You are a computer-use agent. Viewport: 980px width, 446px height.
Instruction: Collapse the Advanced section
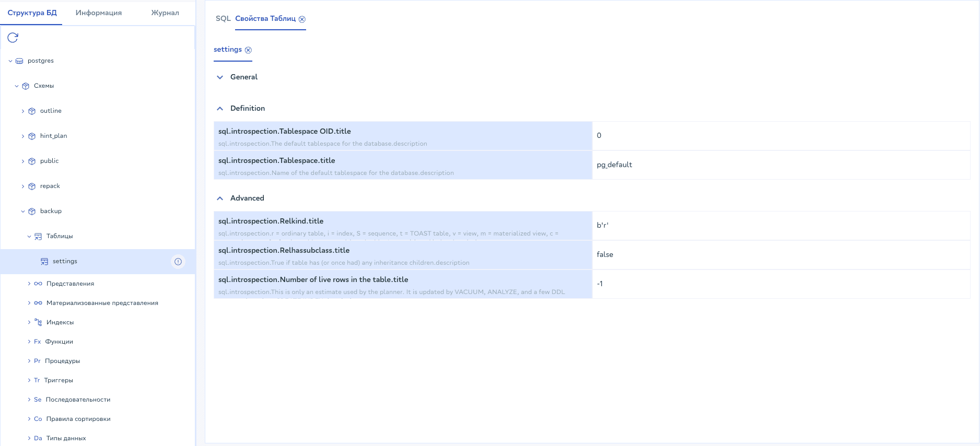tap(220, 198)
